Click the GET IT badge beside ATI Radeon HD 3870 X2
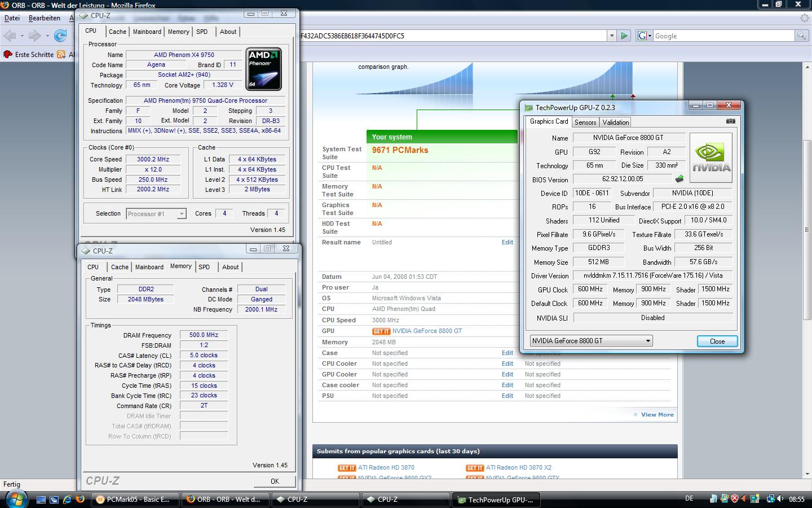 click(x=475, y=468)
